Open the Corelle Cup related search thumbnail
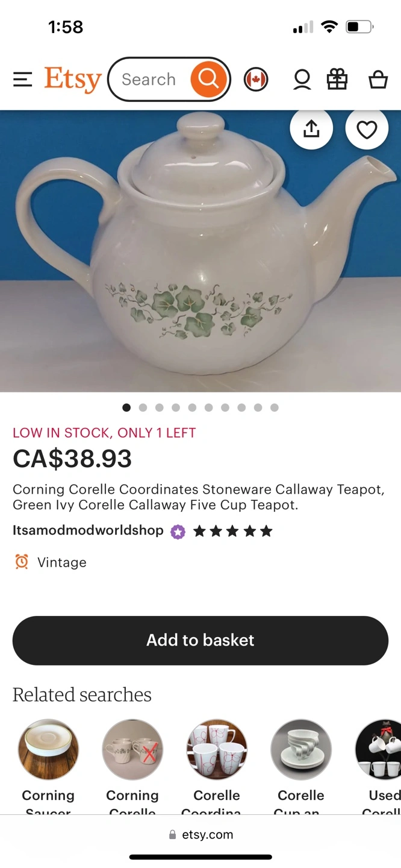Viewport: 401px width, 868px height. (301, 750)
